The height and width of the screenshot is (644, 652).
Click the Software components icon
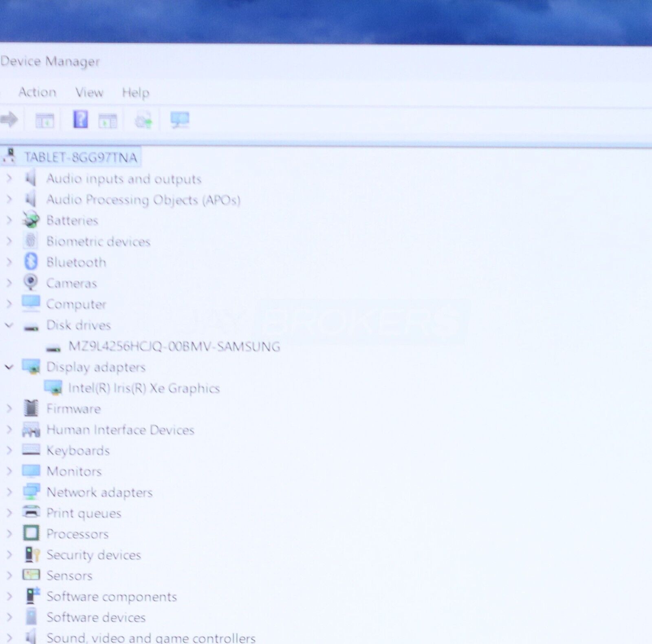[32, 595]
